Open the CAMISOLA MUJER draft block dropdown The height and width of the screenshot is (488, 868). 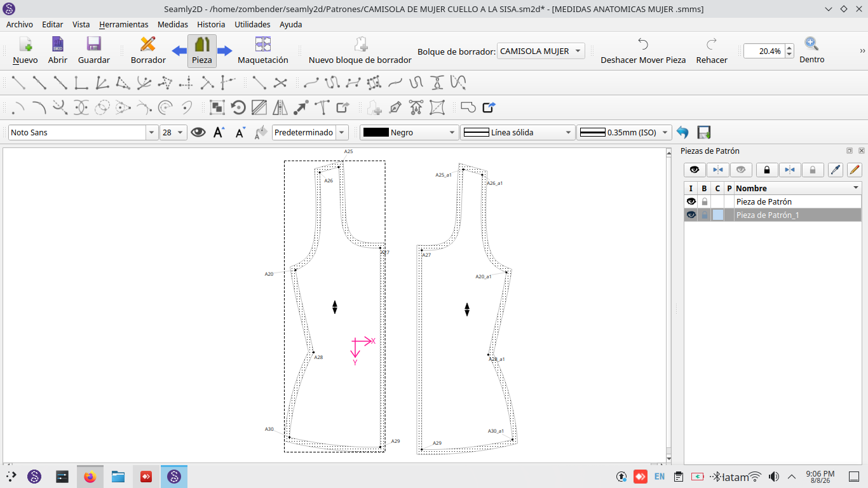click(x=541, y=51)
